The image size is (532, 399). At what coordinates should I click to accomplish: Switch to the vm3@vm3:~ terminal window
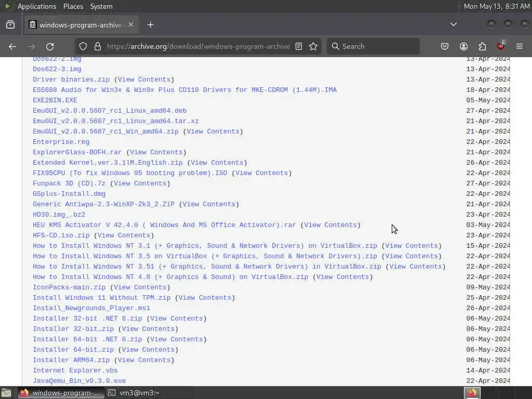point(134,393)
